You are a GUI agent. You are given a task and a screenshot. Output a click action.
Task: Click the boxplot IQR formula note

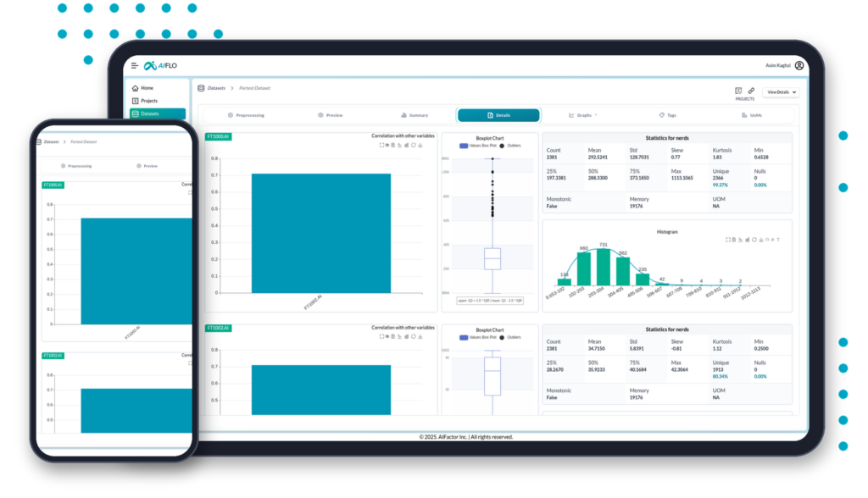pos(490,301)
